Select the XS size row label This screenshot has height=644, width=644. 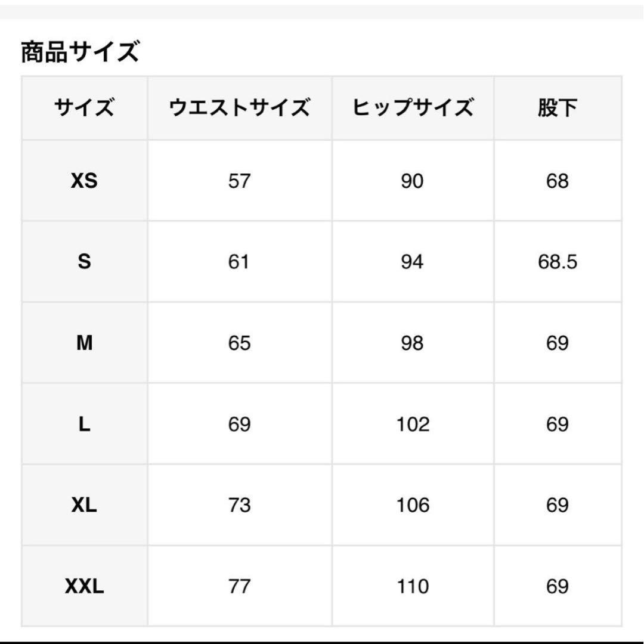[84, 181]
